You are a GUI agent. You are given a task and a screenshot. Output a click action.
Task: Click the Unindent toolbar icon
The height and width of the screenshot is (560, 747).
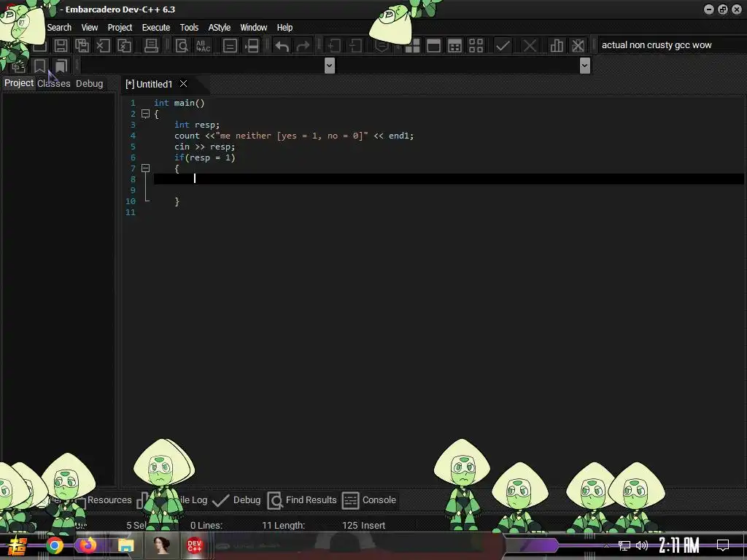(x=355, y=46)
